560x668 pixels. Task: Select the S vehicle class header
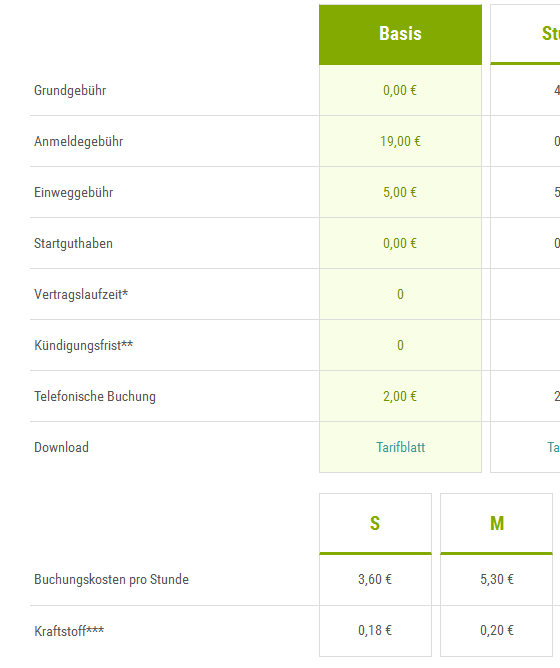pos(375,524)
